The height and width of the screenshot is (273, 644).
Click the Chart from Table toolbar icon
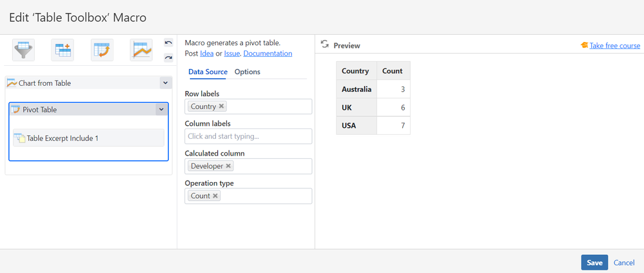coord(141,50)
